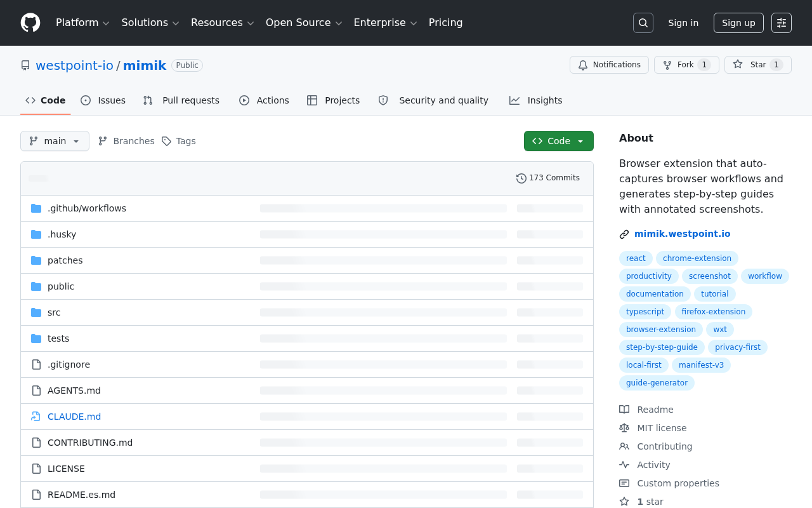Viewport: 812px width, 508px height.
Task: Click the AGENTS.md file icon
Action: pyautogui.click(x=36, y=391)
